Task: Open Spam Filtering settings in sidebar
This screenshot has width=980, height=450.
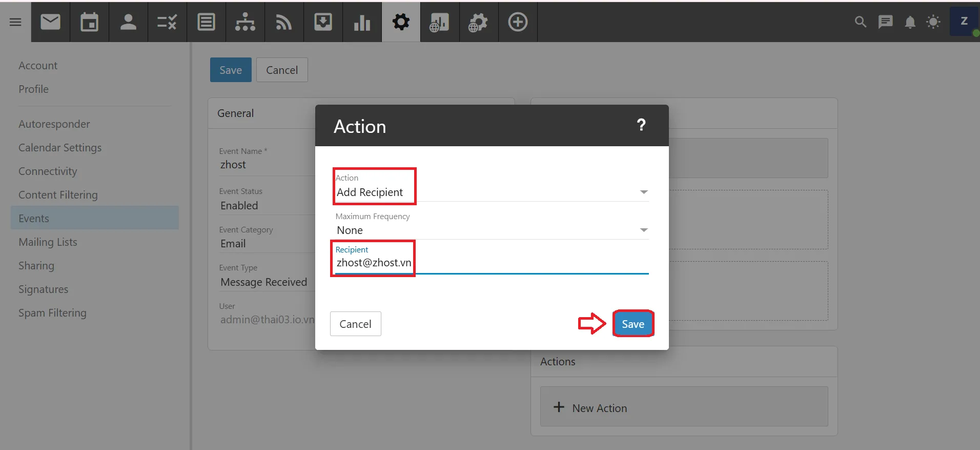Action: click(x=52, y=313)
